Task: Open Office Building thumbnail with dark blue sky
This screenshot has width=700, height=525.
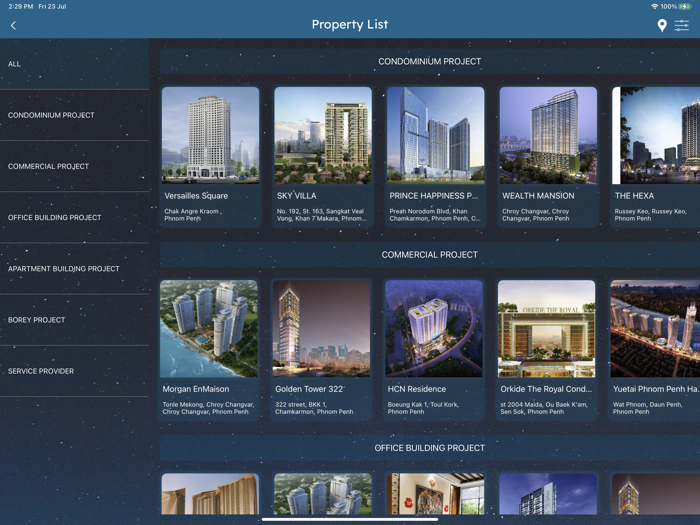Action: click(x=548, y=494)
